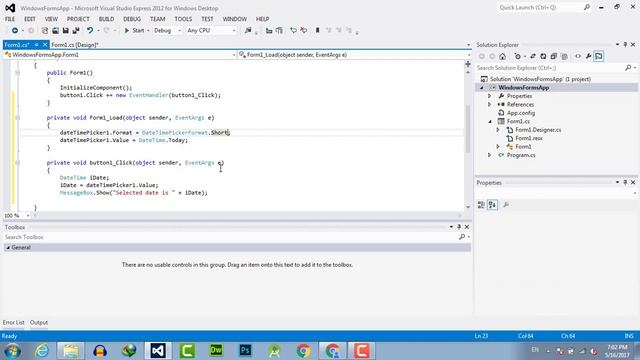The image size is (640, 360).
Task: Click the Comment selected lines icon
Action: click(x=293, y=31)
